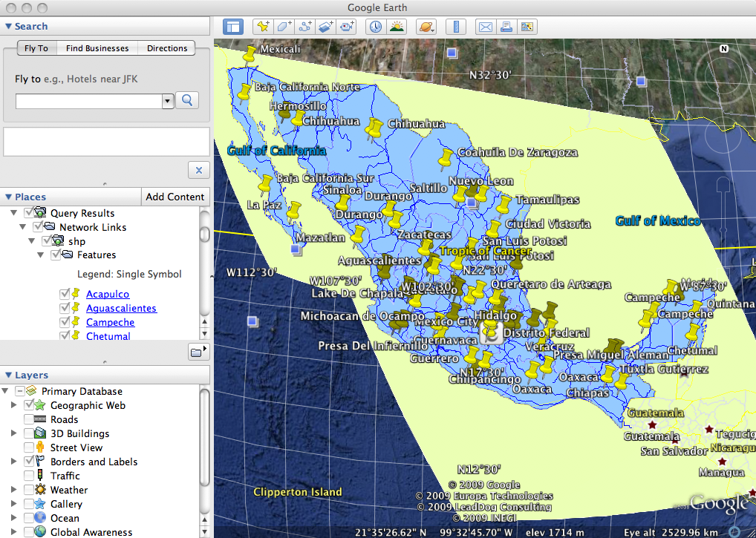The width and height of the screenshot is (756, 538).
Task: Click the Add Image Overlay icon
Action: click(x=325, y=27)
